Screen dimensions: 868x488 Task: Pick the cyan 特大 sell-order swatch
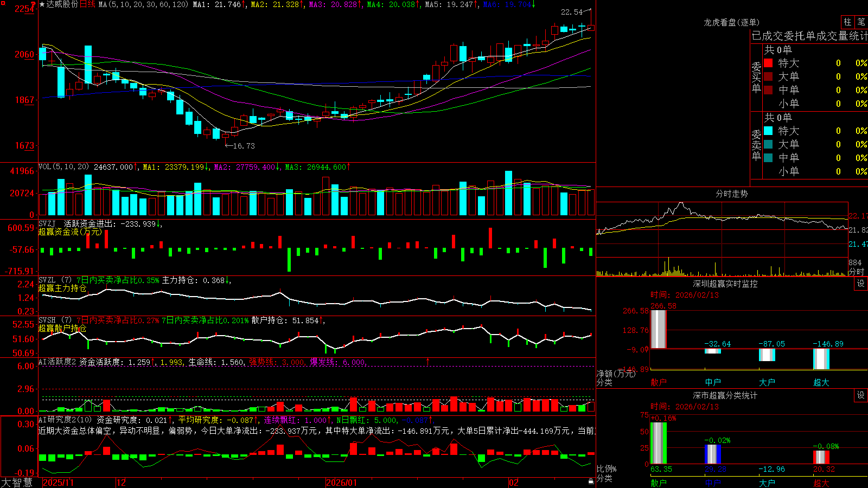point(768,131)
